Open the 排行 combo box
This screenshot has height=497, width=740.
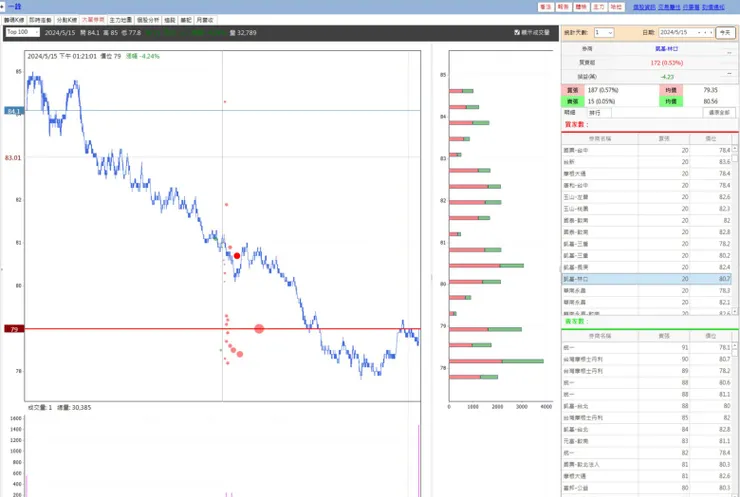(x=599, y=113)
